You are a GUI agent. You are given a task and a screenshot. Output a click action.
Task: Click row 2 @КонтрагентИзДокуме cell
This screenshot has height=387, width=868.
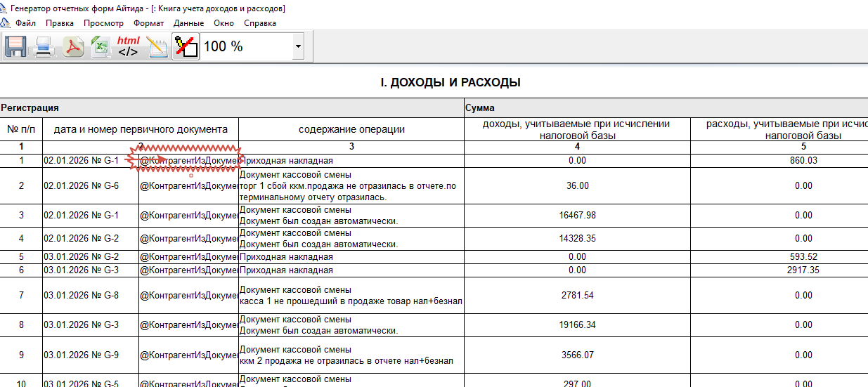(x=188, y=186)
